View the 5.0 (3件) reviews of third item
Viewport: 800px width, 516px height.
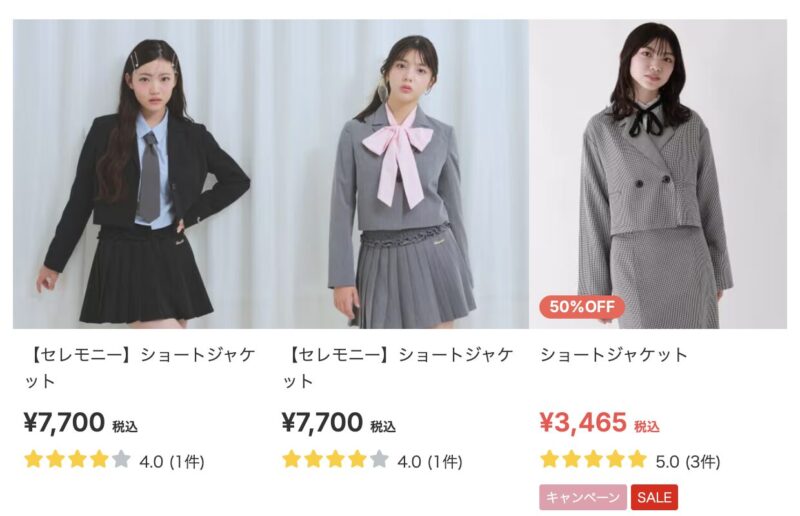[688, 462]
